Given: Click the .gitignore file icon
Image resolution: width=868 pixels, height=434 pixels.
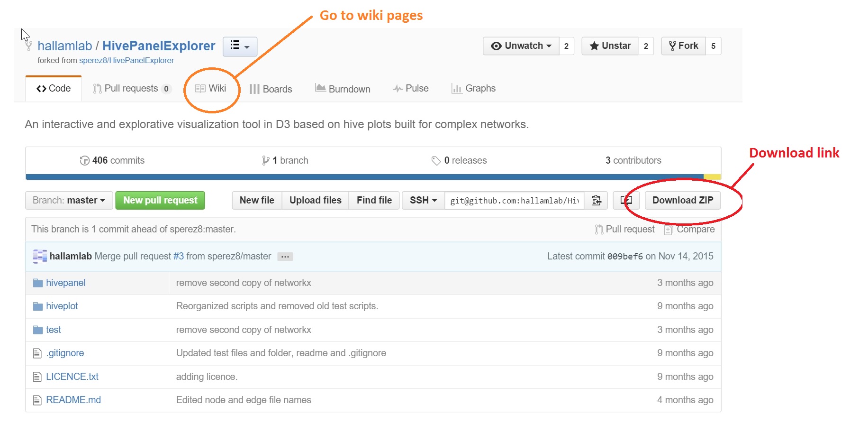Looking at the screenshot, I should click(x=37, y=353).
